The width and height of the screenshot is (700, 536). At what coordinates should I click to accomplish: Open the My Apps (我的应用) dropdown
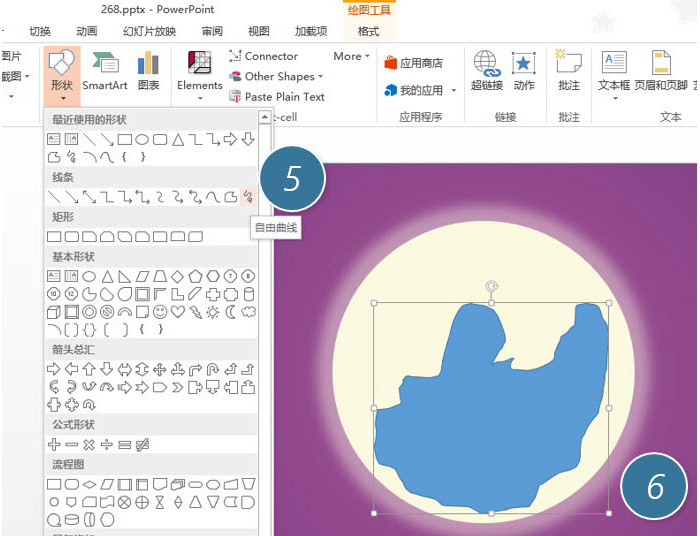tap(420, 91)
